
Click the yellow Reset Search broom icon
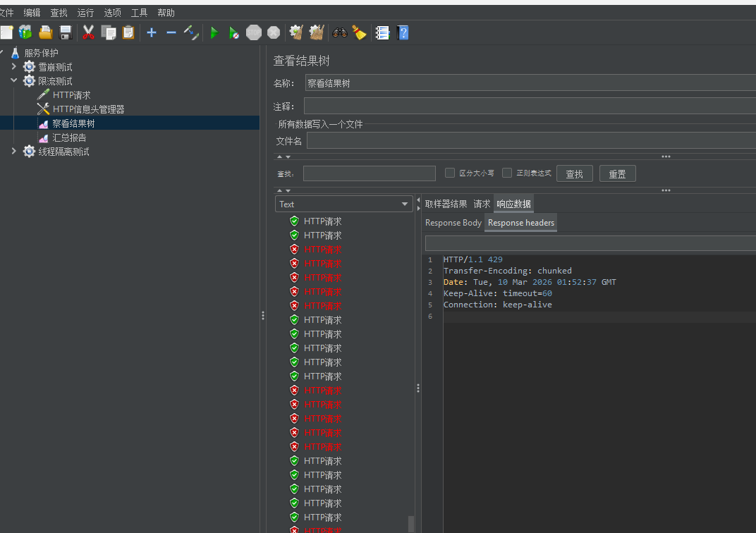(359, 32)
